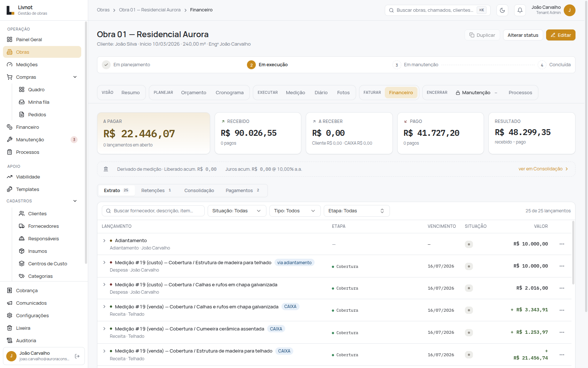Select the Em planejamento status step
Image resolution: width=588 pixels, height=368 pixels.
(x=126, y=65)
